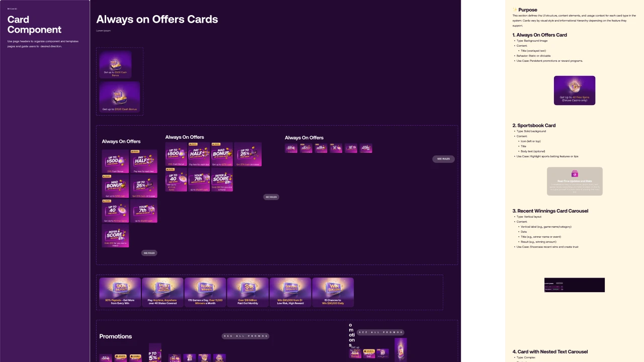Viewport: 644px width, 362px height.
Task: Open the 15 Chances to Win $90,000 Daily card
Action: [x=333, y=292]
